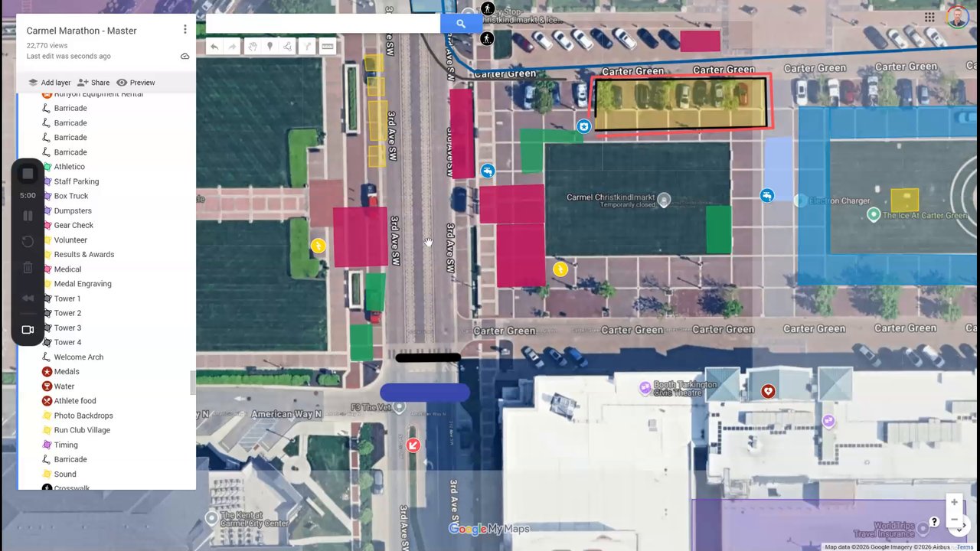Click the Measure distances ruler tool
This screenshot has height=551, width=980.
pyautogui.click(x=328, y=47)
